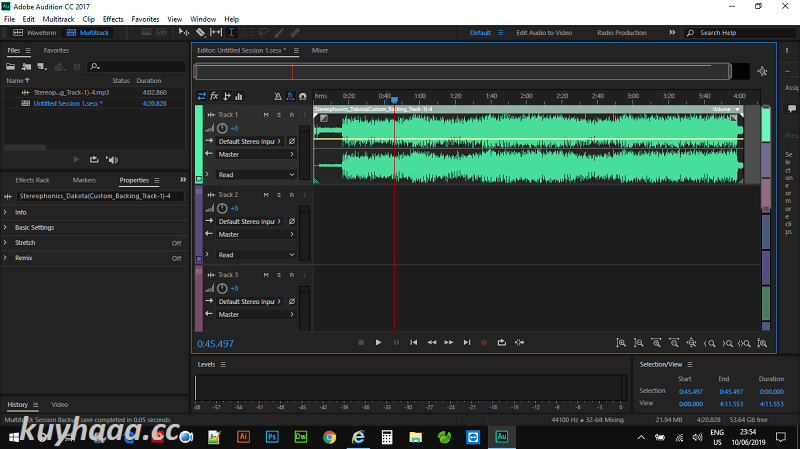Solo Track 2 with S button

[279, 195]
